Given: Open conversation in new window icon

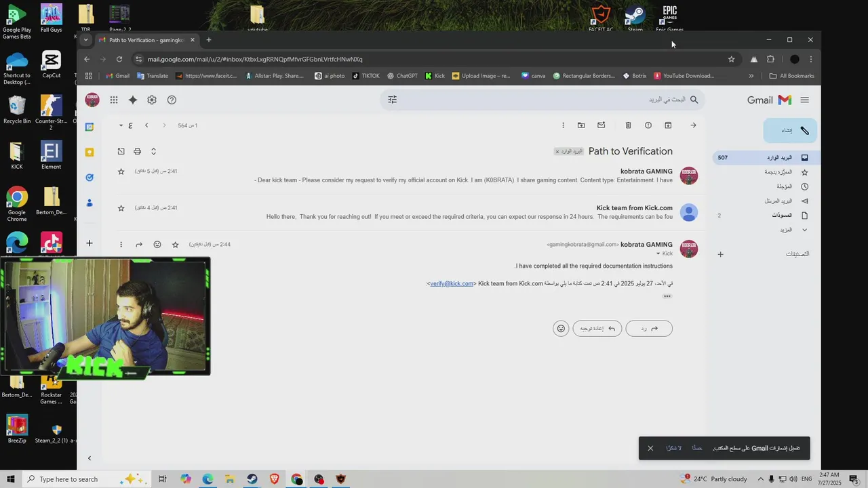Looking at the screenshot, I should (x=121, y=151).
